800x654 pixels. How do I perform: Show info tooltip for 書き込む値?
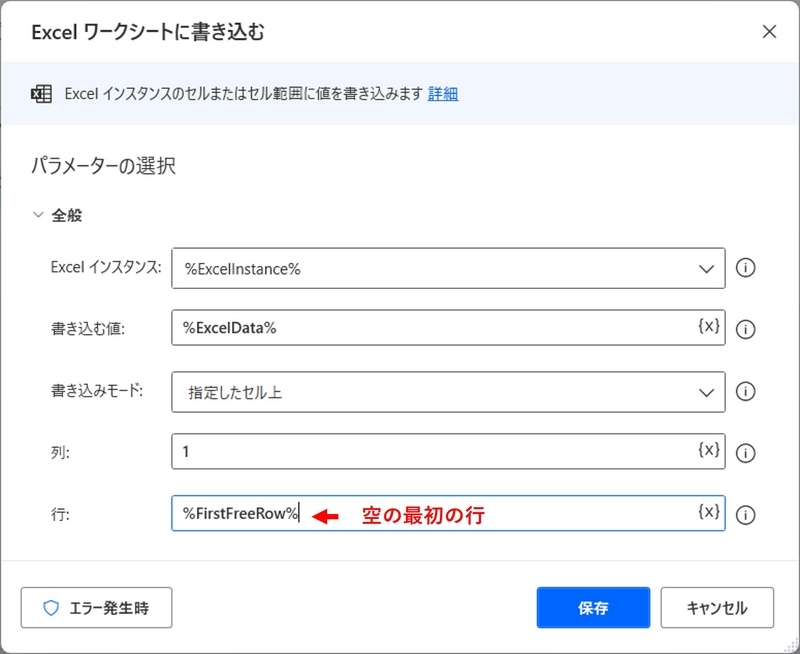click(746, 329)
